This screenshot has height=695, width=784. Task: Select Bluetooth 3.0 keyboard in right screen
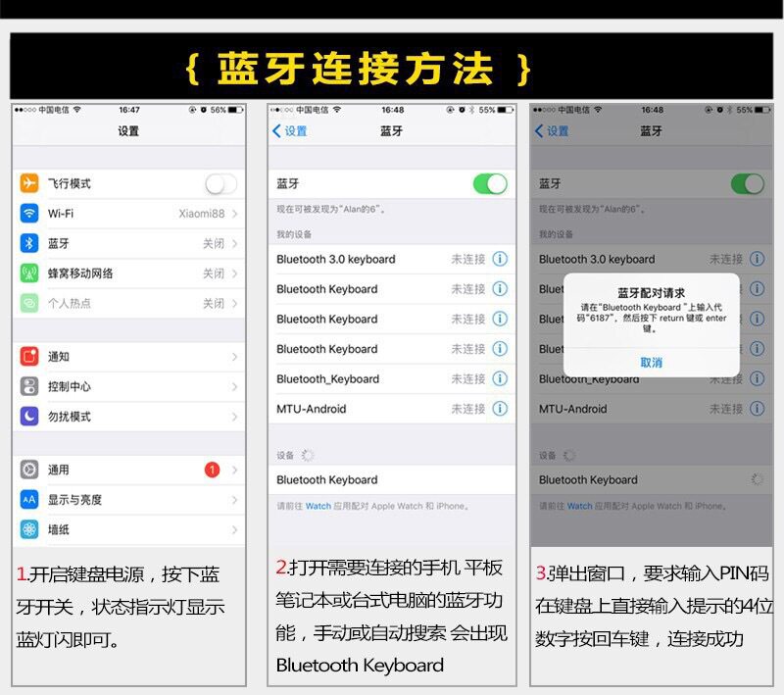tap(652, 259)
